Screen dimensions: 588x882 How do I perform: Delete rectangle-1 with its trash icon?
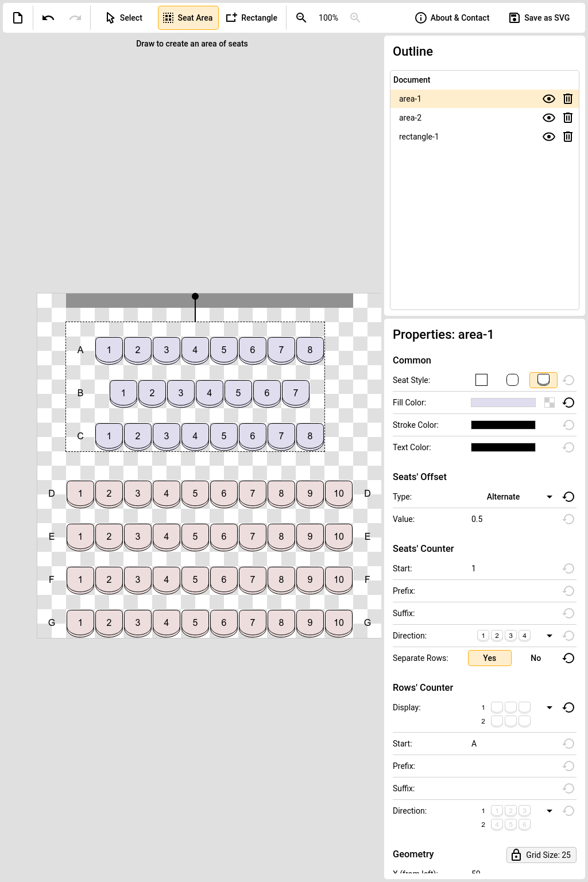coord(568,137)
